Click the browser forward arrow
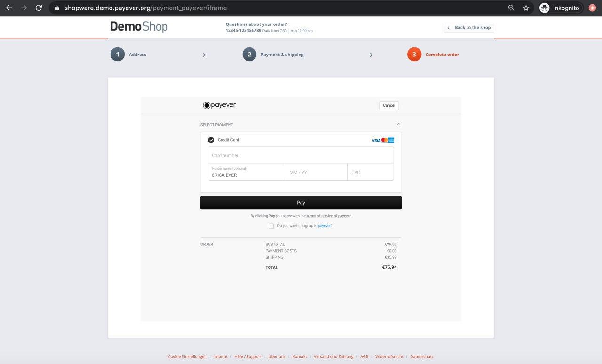This screenshot has width=602, height=364. point(24,8)
